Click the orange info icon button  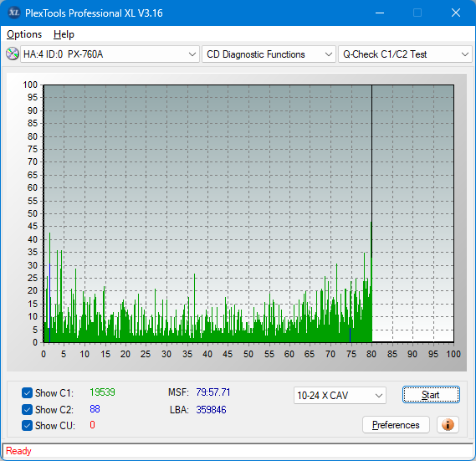coord(448,424)
